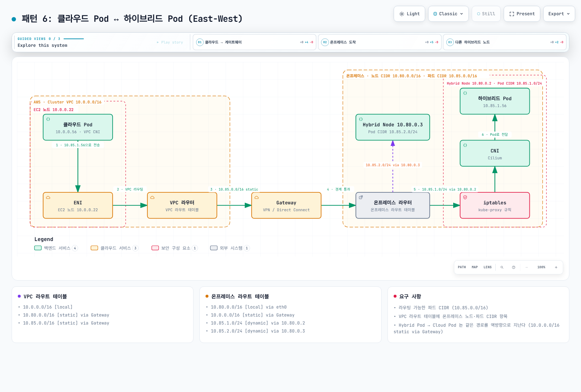The height and width of the screenshot is (392, 581).
Task: Select guided view 다른 하이브리드 노드
Action: click(x=505, y=42)
